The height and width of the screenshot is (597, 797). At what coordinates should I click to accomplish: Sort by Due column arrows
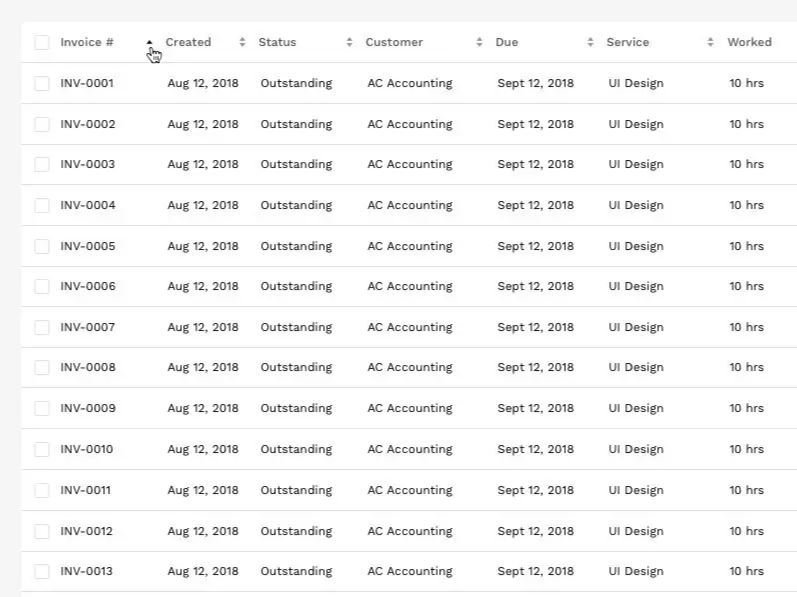590,42
